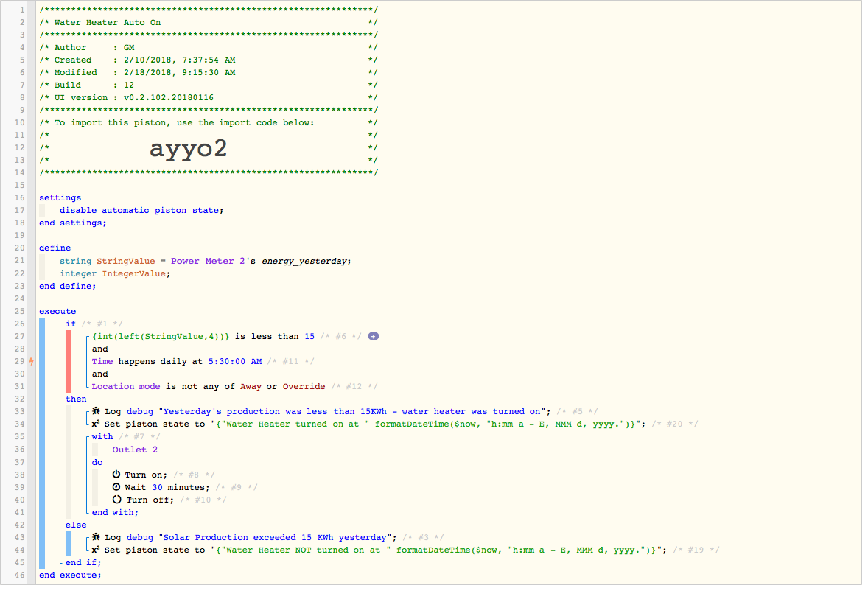This screenshot has height=591, width=868.
Task: Click the 'settings' keyword
Action: [x=60, y=197]
